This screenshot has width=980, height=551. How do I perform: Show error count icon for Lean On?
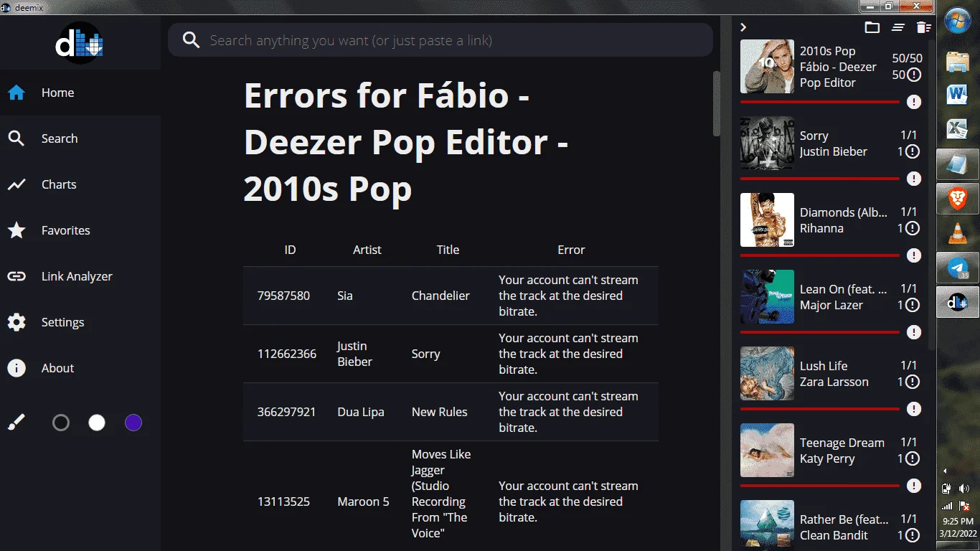pos(912,305)
